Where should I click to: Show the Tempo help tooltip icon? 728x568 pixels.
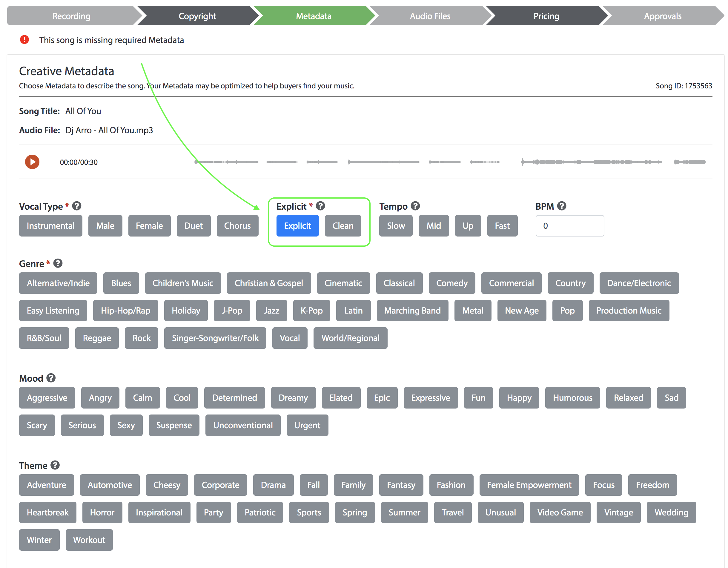[415, 206]
